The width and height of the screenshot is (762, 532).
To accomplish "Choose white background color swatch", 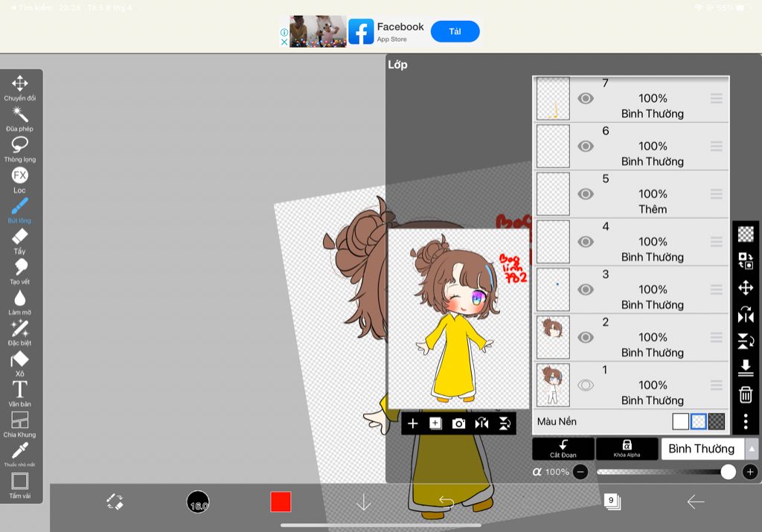I will tap(680, 421).
